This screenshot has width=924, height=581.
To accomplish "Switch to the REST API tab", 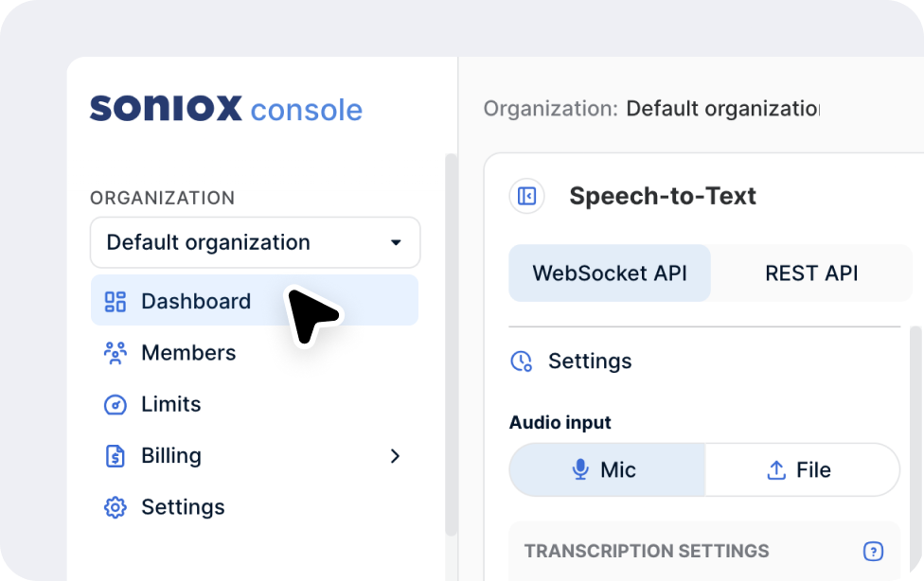I will tap(810, 273).
